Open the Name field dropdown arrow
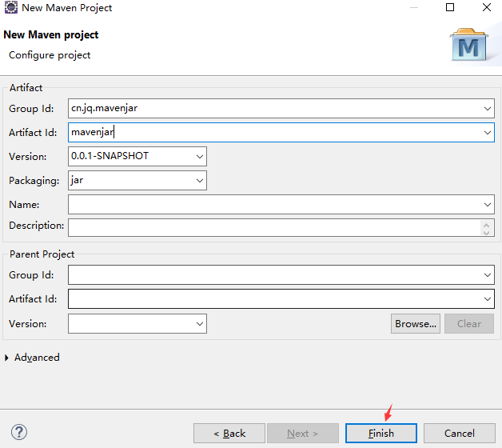The width and height of the screenshot is (502, 448). coord(488,205)
